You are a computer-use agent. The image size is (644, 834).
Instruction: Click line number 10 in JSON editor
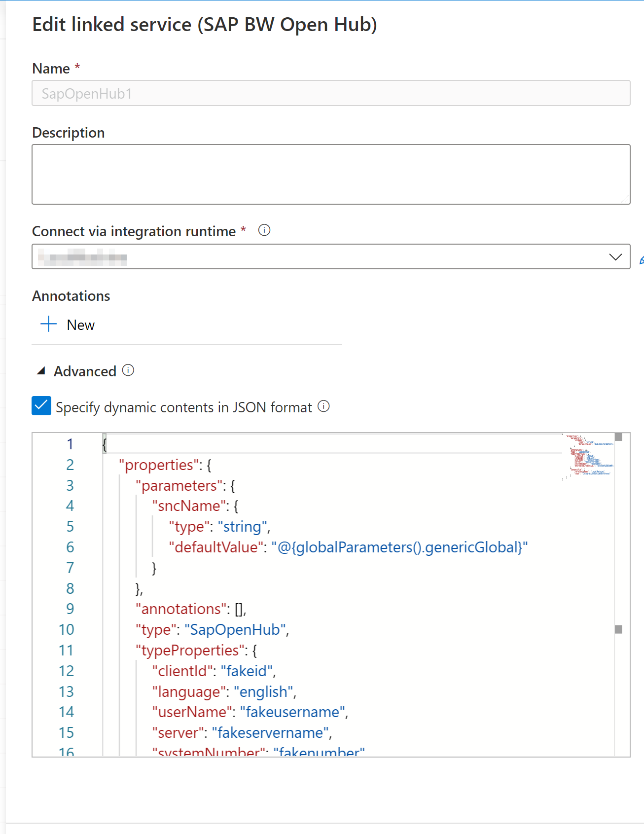click(x=66, y=630)
